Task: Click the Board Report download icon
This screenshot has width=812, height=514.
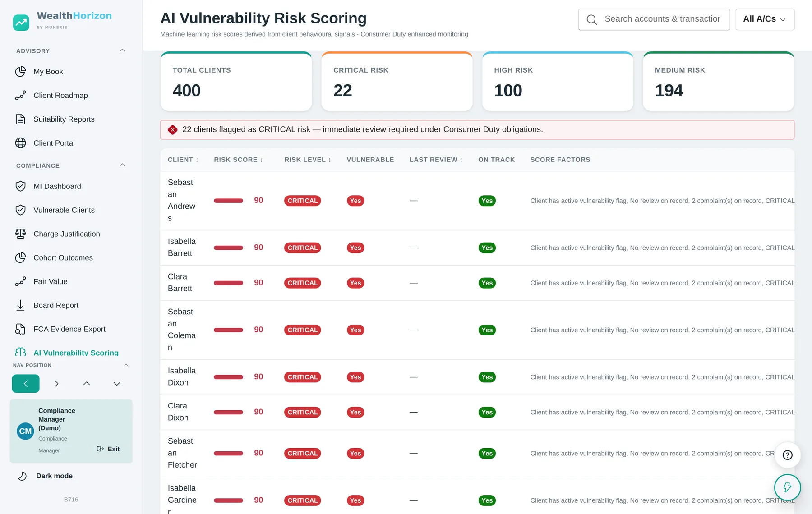Action: coord(21,305)
